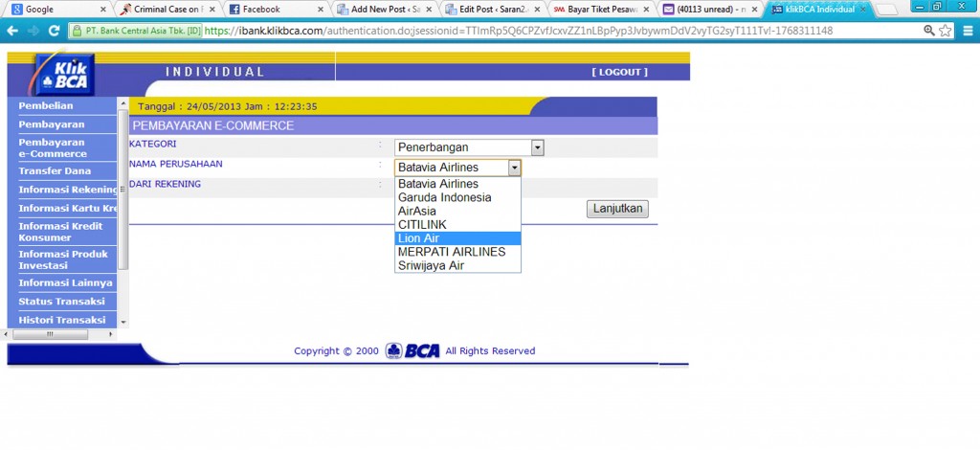Select AirAsia from the list
The image size is (980, 450).
pyautogui.click(x=457, y=212)
